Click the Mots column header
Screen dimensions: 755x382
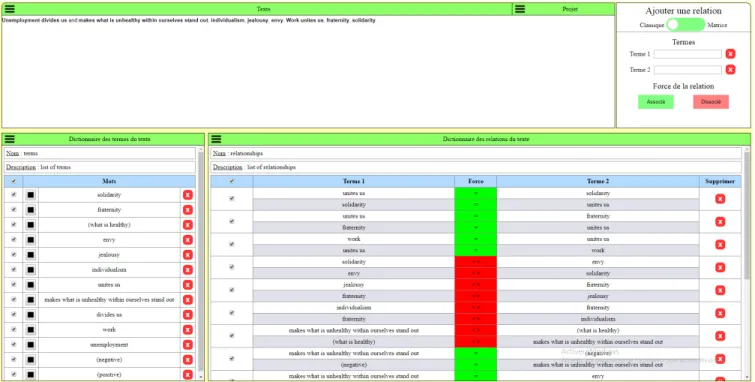point(109,181)
